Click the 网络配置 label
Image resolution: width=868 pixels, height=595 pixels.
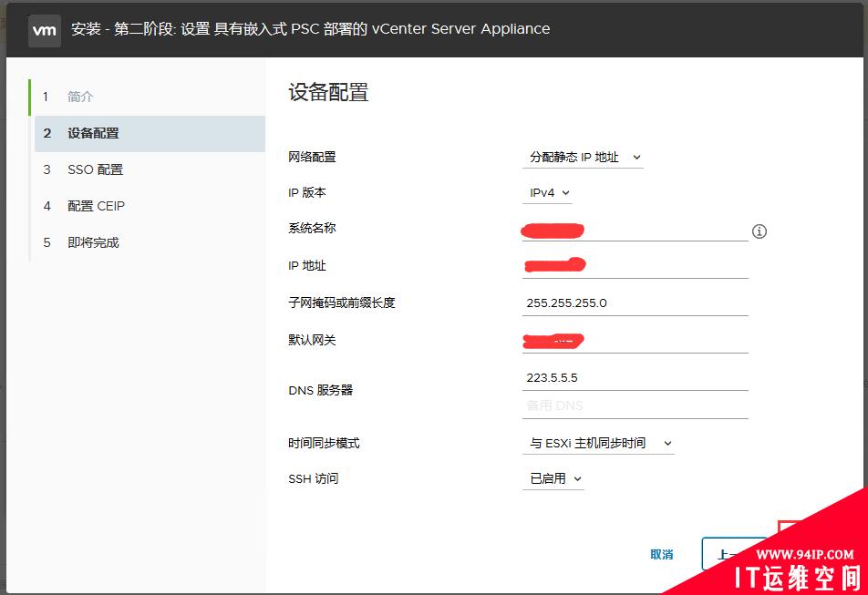312,157
